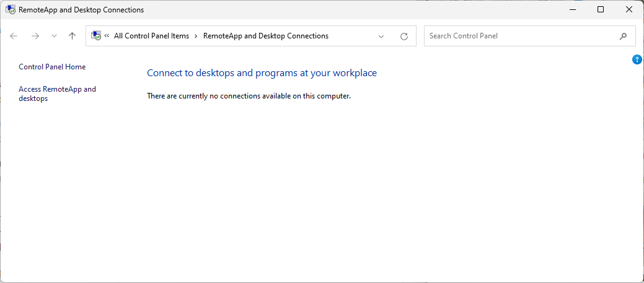644x283 pixels.
Task: Focus the Search Control Panel field
Action: pos(521,36)
